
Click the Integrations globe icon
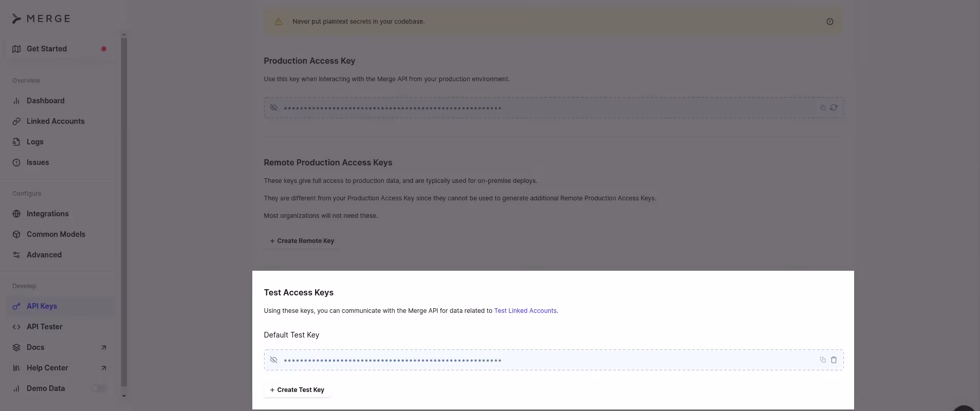(x=16, y=214)
